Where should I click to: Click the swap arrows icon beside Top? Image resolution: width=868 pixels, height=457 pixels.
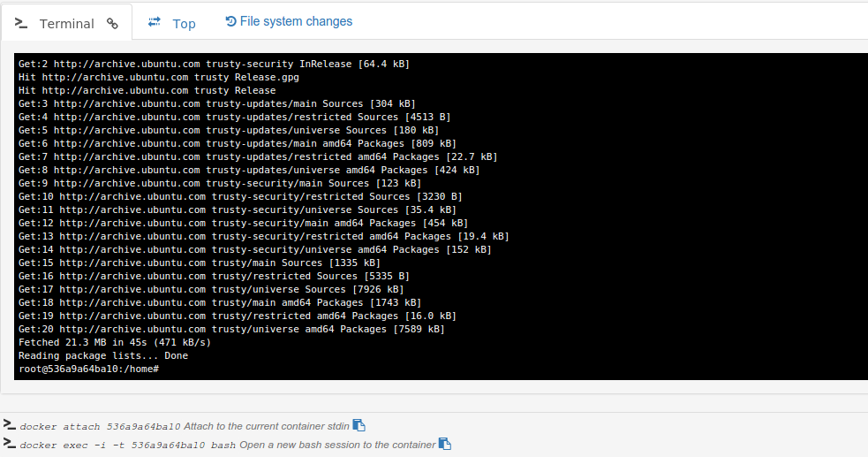point(155,21)
